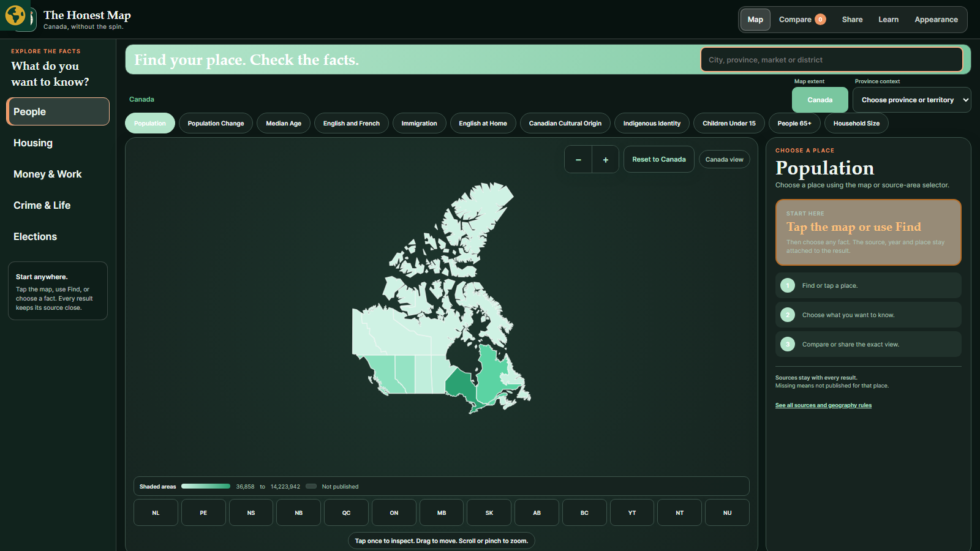The width and height of the screenshot is (980, 551).
Task: Select the Population Change chip
Action: tap(216, 123)
